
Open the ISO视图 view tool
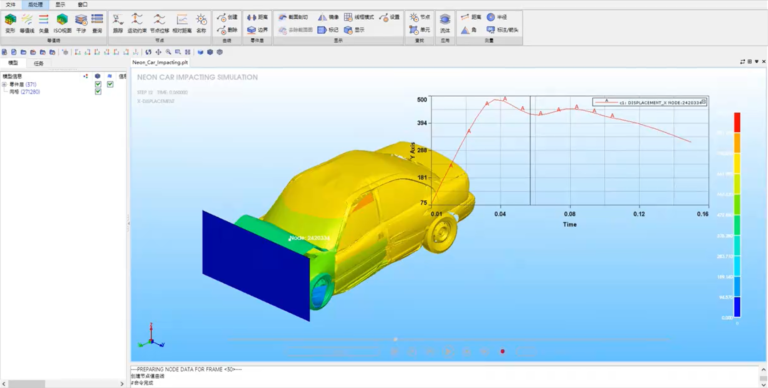[62, 23]
